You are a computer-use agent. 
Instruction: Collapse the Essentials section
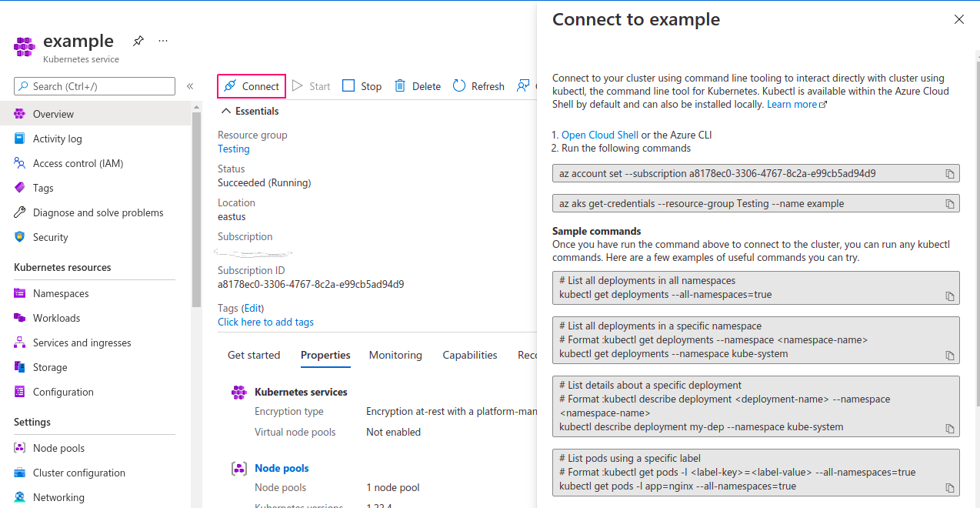click(250, 111)
